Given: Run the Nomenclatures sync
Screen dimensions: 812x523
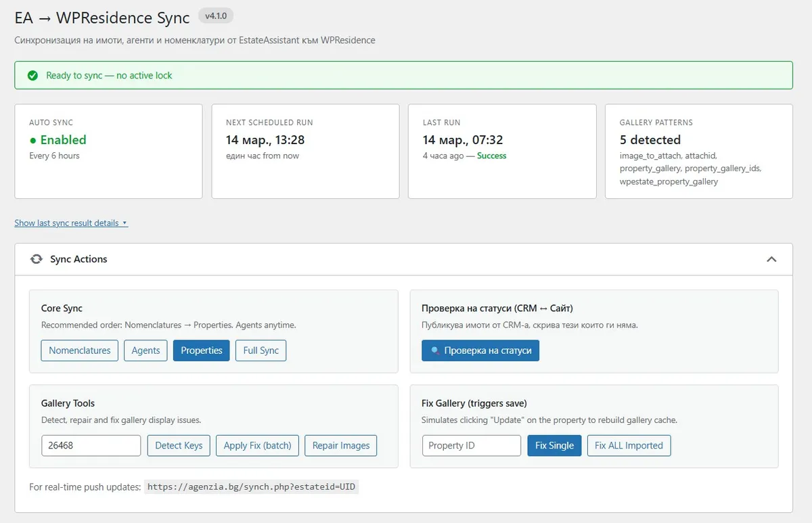Looking at the screenshot, I should click(79, 350).
